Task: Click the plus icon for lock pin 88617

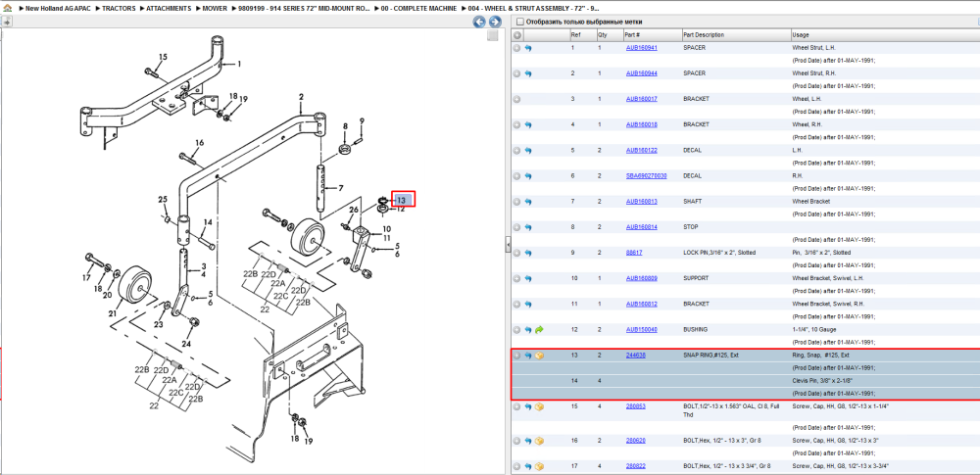Action: coord(516,253)
